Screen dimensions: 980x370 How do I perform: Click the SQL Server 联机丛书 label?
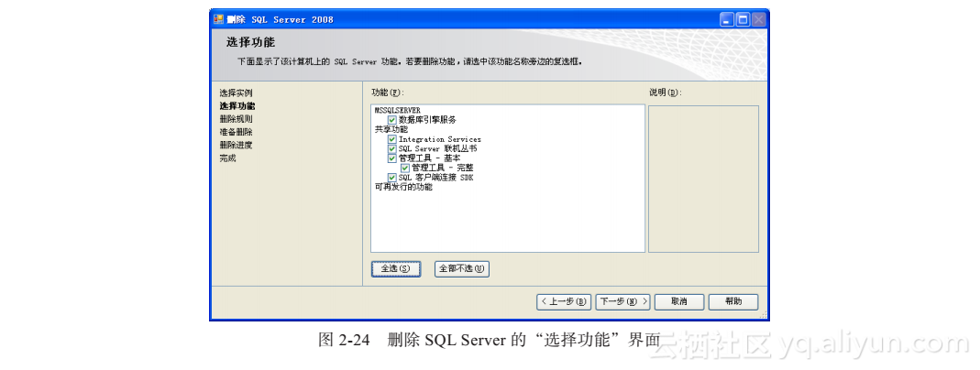click(438, 149)
